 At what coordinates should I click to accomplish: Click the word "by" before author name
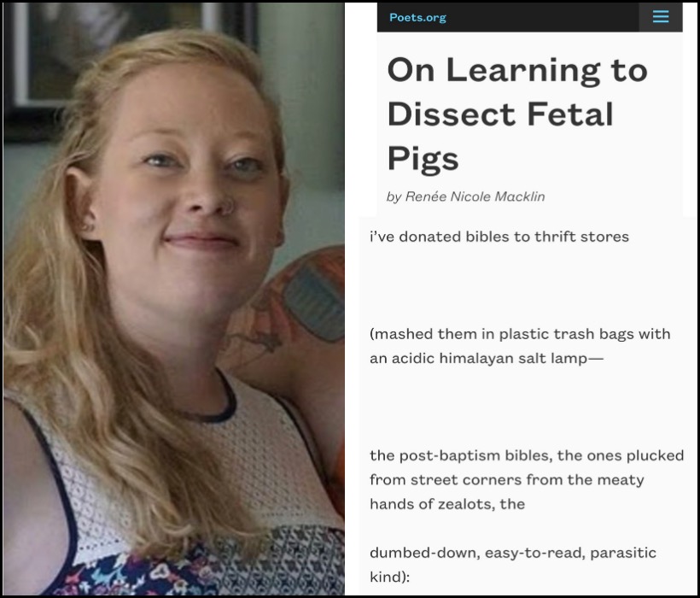pos(394,197)
